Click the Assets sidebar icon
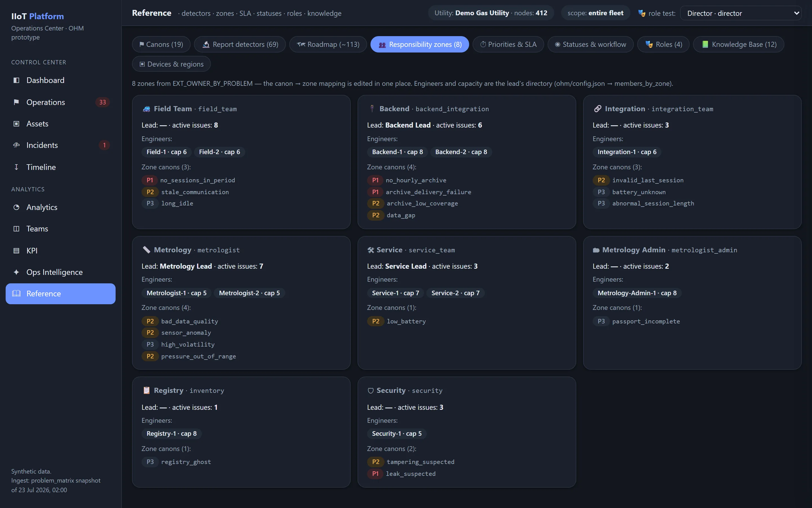The width and height of the screenshot is (812, 508). click(16, 124)
